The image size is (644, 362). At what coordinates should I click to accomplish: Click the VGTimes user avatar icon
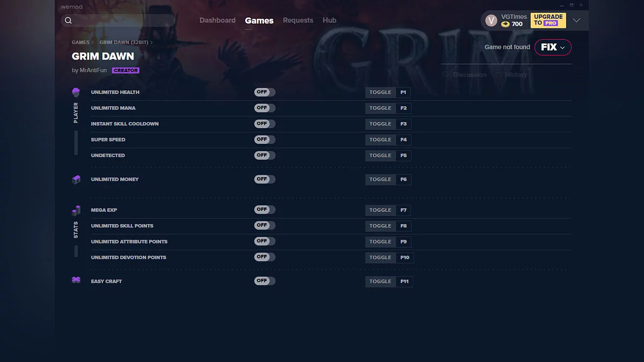pos(491,20)
